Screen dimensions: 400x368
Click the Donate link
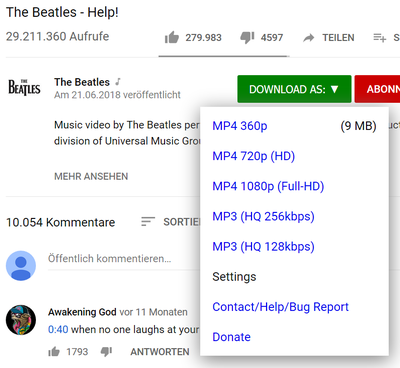231,337
